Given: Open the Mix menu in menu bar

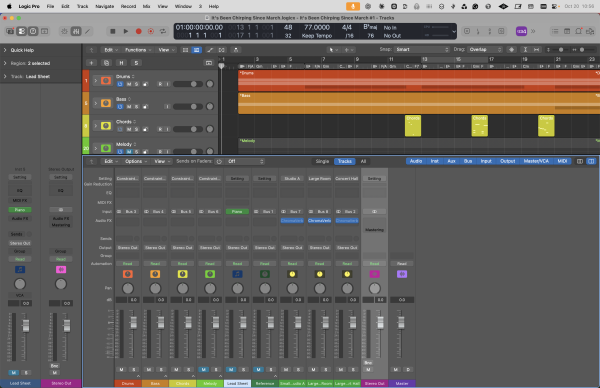Looking at the screenshot, I should [x=146, y=7].
